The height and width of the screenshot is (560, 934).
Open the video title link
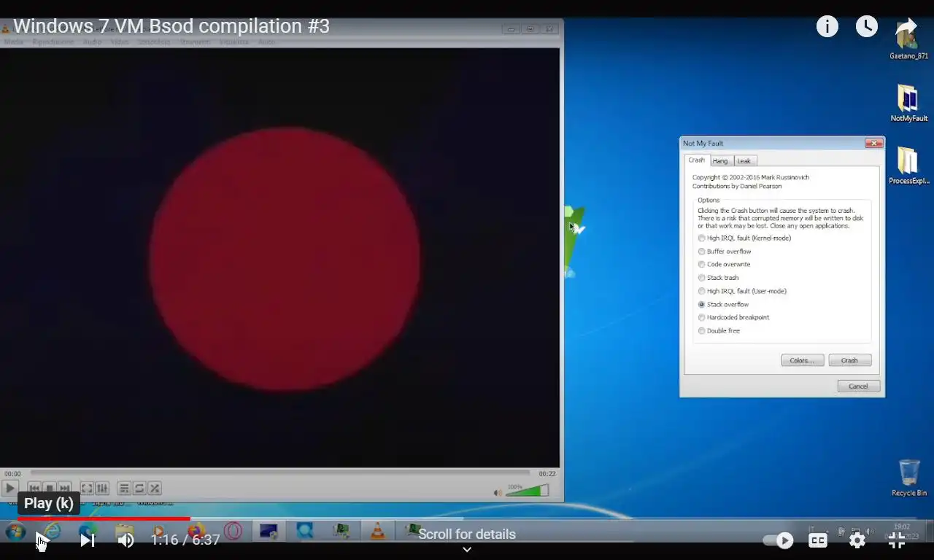tap(171, 26)
